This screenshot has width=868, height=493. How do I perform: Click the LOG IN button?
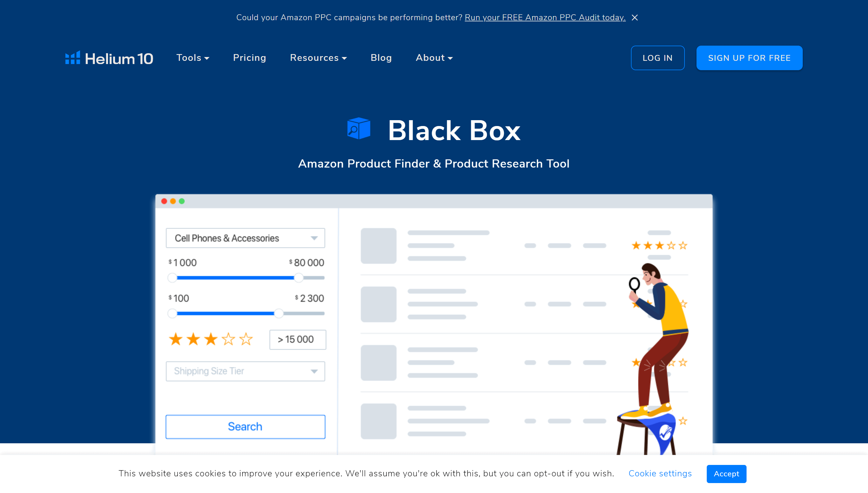point(658,58)
